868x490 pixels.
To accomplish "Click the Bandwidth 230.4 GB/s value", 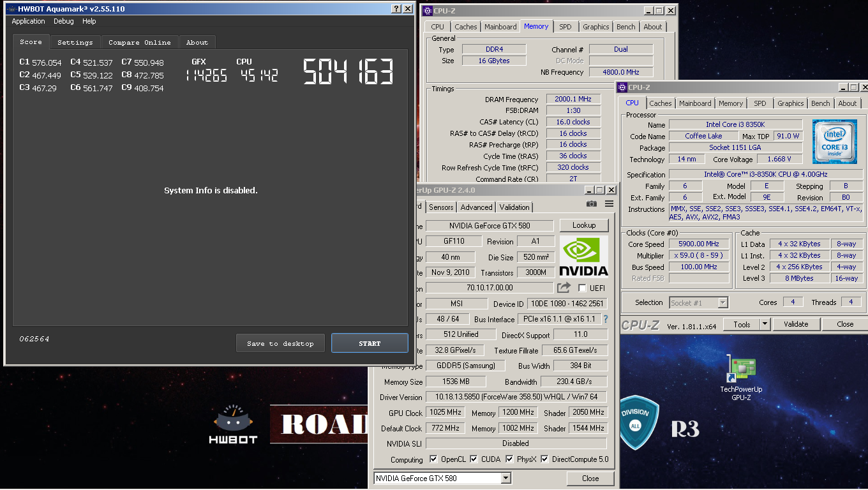I will coord(574,382).
